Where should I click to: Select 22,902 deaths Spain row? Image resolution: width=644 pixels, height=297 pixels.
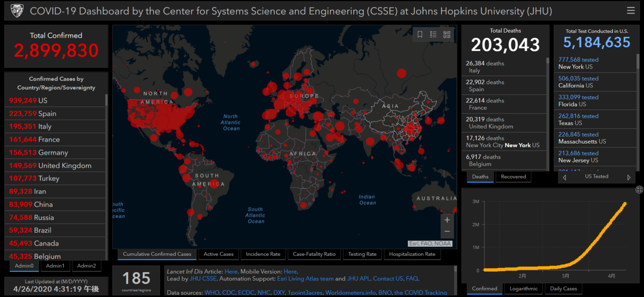[x=503, y=86]
